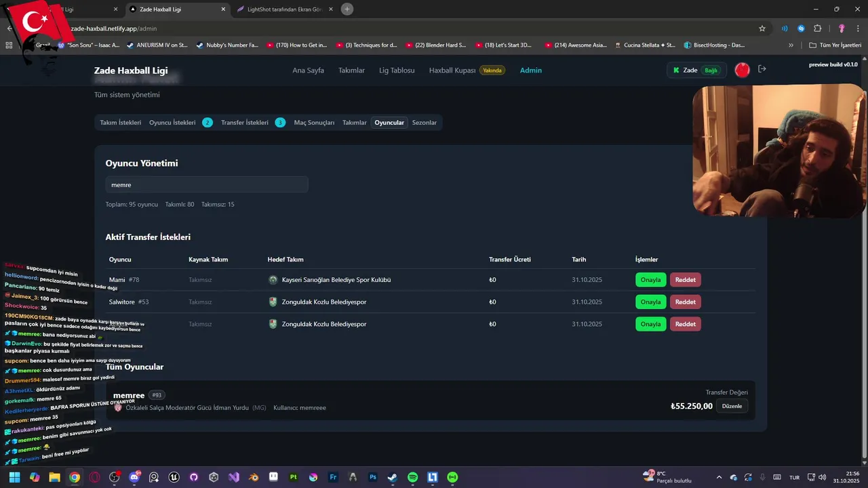Show hidden system tray icons

(719, 477)
